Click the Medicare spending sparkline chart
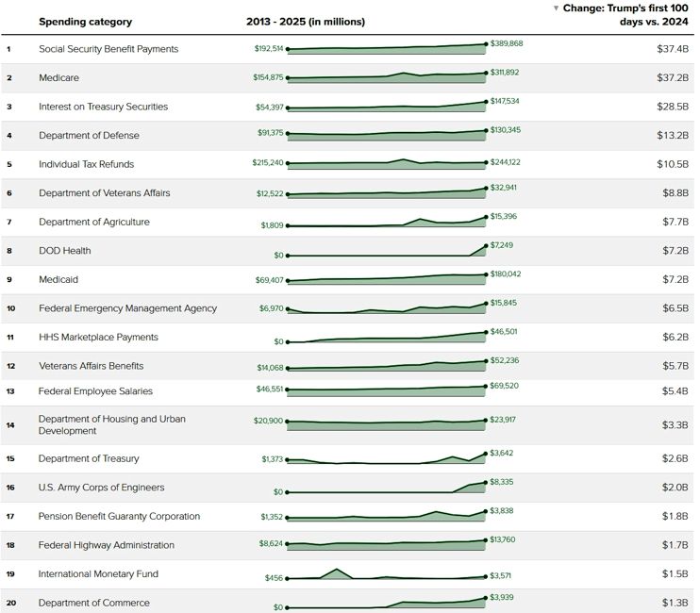The image size is (700, 613). [386, 75]
